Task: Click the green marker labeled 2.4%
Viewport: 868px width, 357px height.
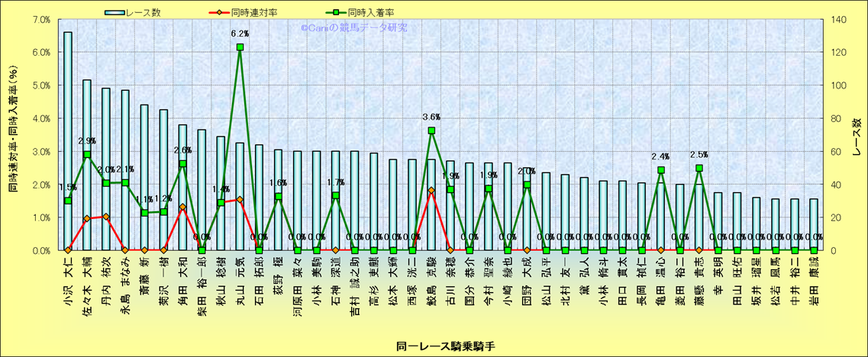Action: 660,170
